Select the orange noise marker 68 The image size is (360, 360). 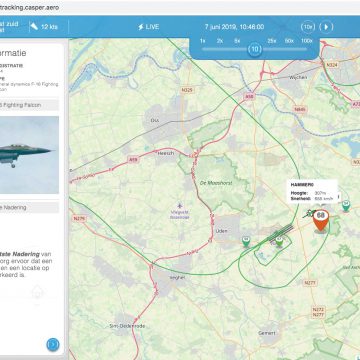click(321, 220)
